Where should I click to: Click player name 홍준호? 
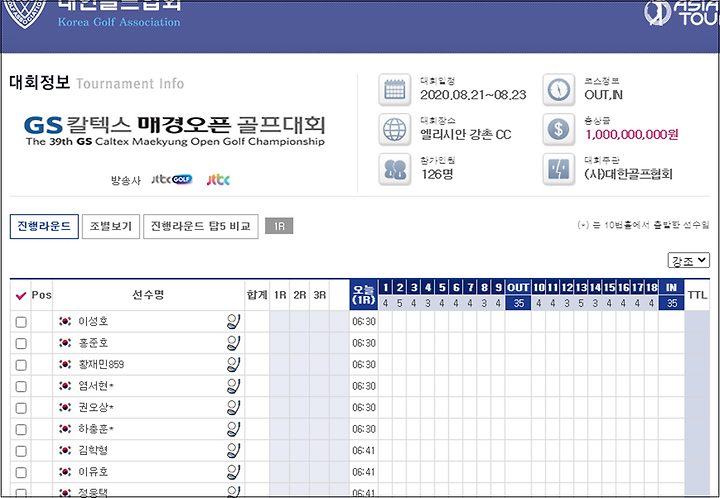pyautogui.click(x=93, y=343)
